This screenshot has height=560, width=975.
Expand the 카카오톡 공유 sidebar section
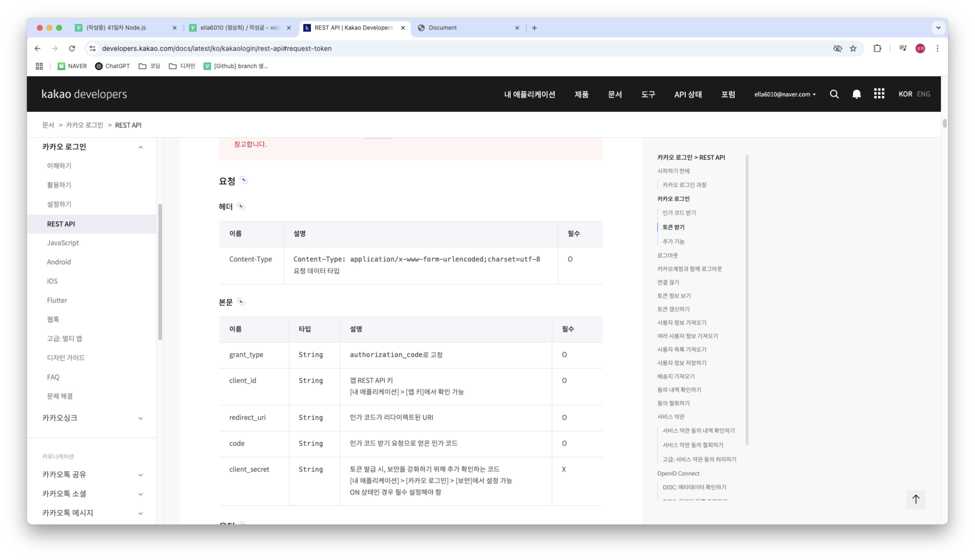tap(140, 475)
